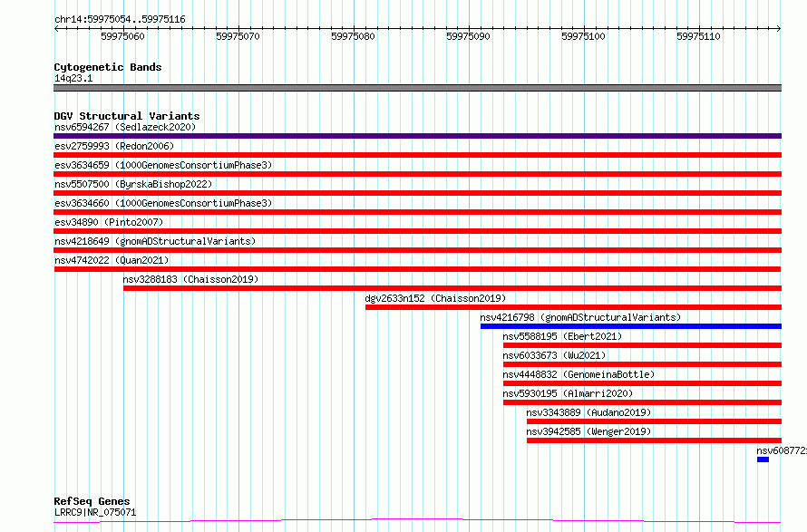Click nsv4218649 (gnomADStructuralVariants) label
This screenshot has height=532, width=807.
(155, 241)
